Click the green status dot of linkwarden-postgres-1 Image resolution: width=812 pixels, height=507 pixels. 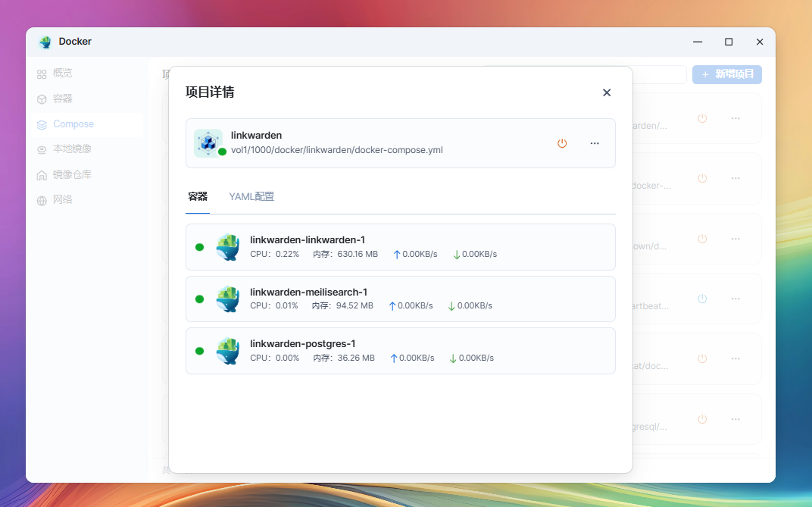coord(199,351)
